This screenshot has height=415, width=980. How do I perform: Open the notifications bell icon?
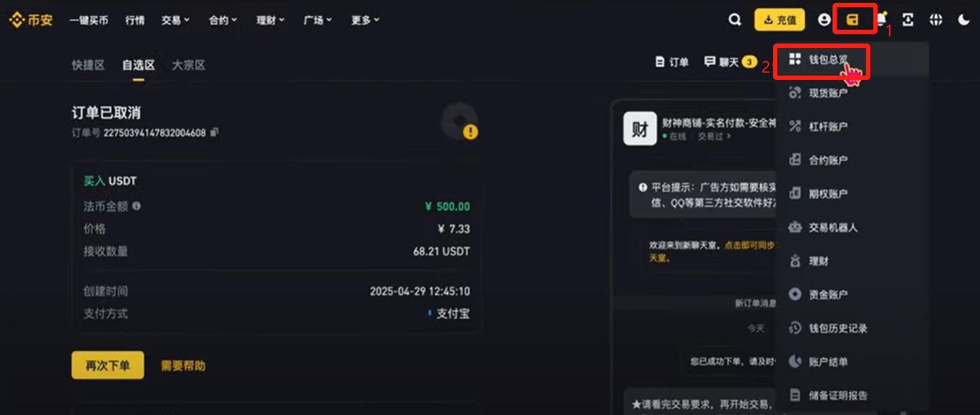(881, 20)
